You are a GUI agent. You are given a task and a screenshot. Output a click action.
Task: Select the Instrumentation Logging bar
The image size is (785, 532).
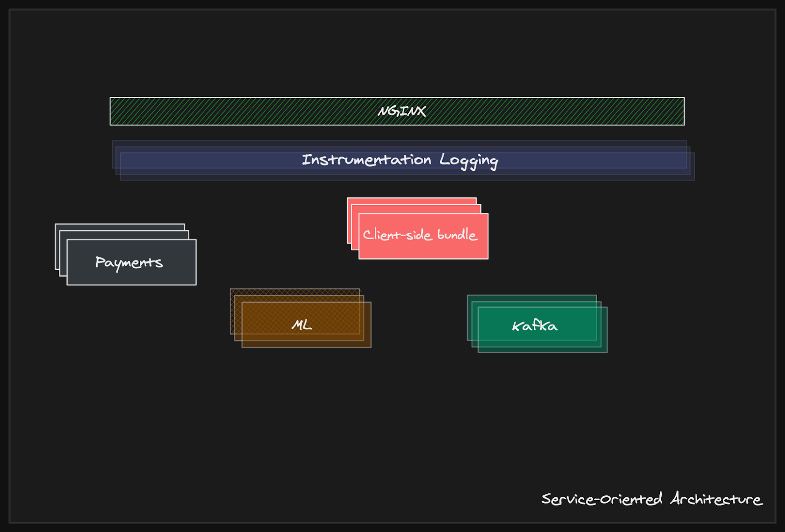click(x=403, y=160)
